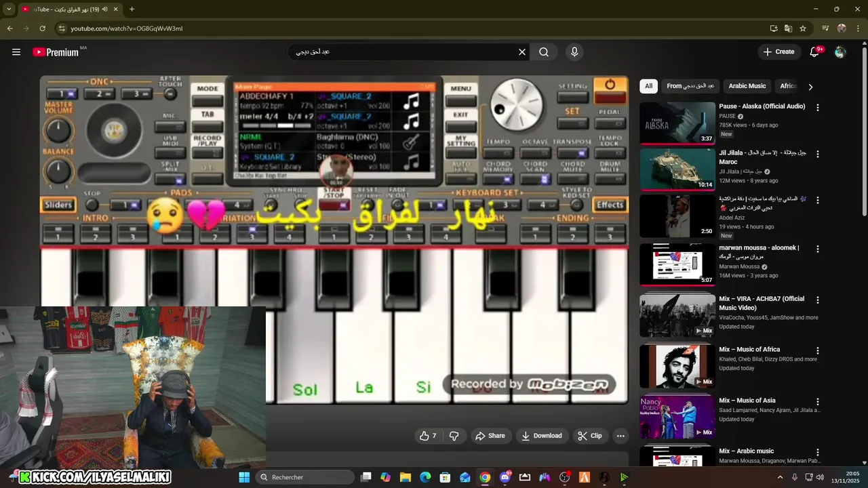Screen dimensions: 868x488
Task: Open volume control in system tray
Action: [x=820, y=477]
